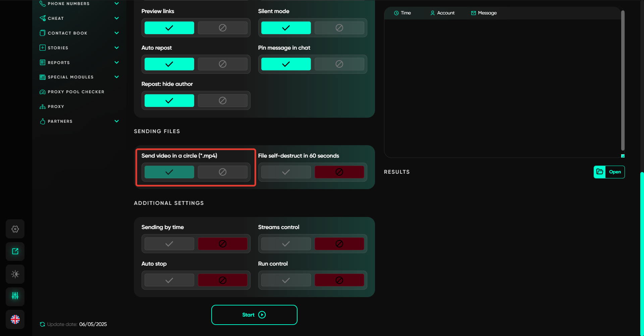Disable Send video in a circle option

tap(222, 172)
